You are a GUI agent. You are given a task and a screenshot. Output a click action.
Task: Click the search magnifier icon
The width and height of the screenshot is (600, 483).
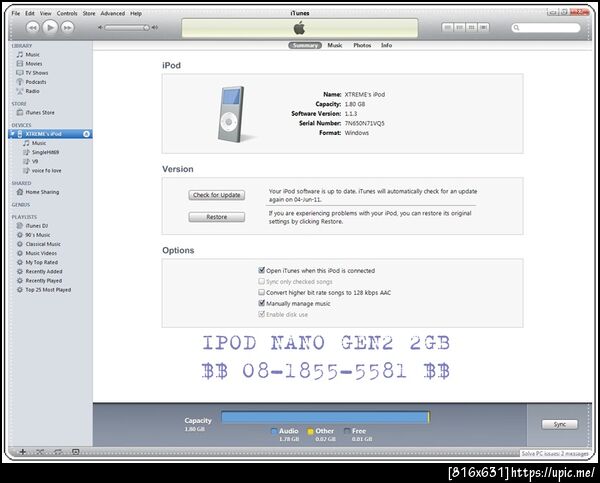(516, 28)
